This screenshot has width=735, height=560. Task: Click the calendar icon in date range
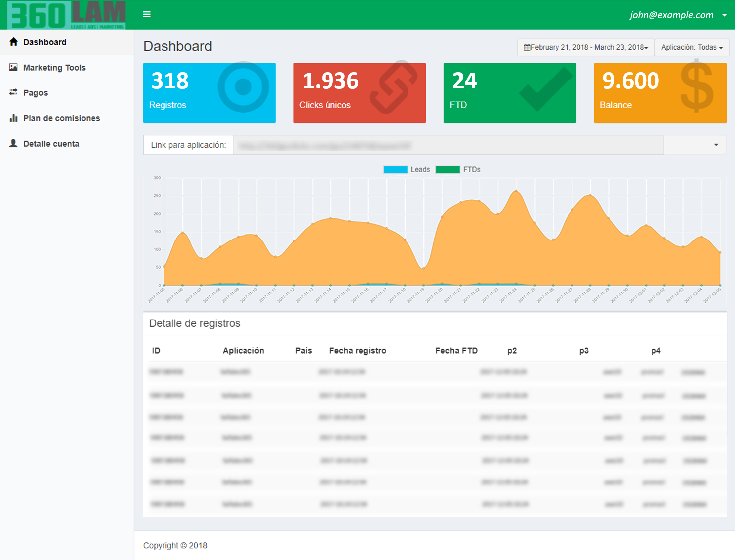[527, 47]
